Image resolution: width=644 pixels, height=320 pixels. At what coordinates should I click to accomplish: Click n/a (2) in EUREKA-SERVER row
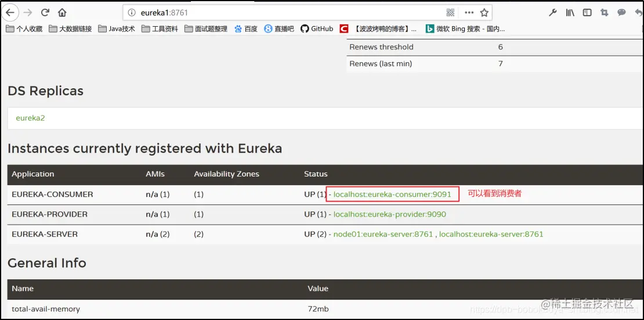[x=158, y=235]
